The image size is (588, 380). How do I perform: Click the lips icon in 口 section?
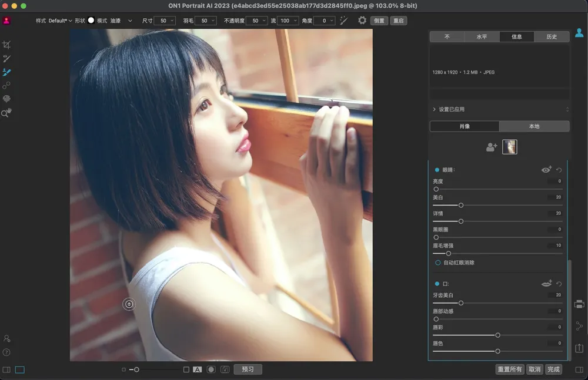(546, 284)
